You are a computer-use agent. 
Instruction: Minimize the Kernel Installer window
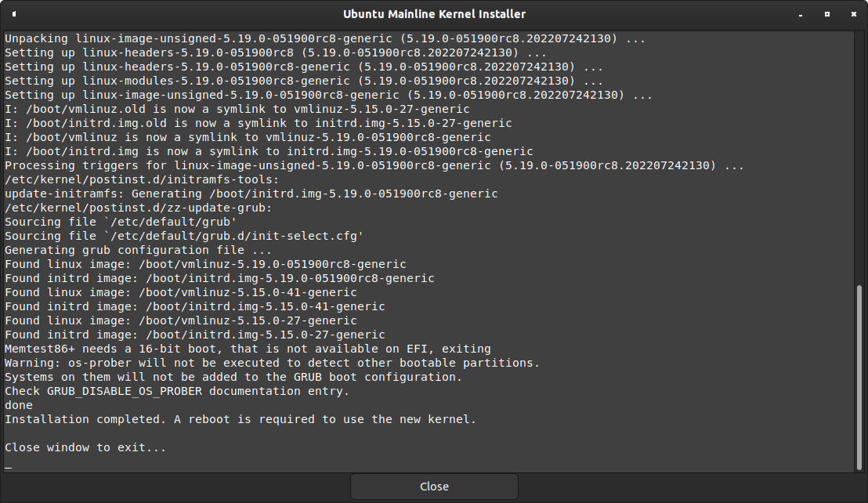click(x=801, y=14)
